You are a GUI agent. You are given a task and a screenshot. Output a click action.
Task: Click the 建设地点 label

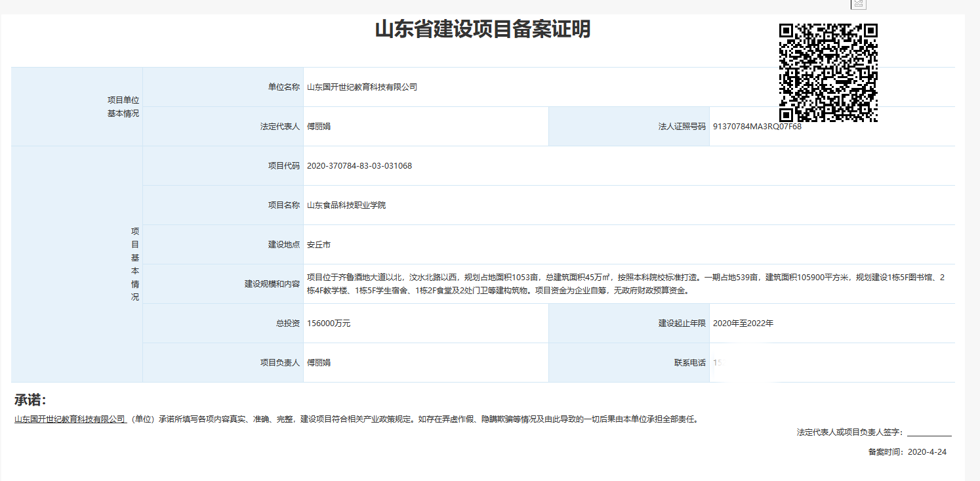[283, 245]
